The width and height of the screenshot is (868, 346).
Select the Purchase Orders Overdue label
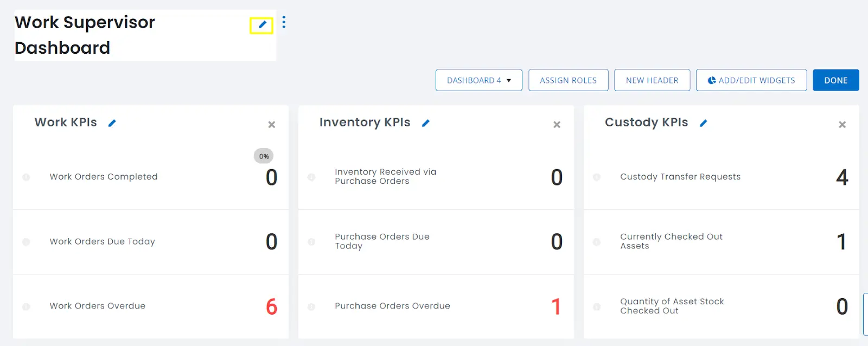coord(392,306)
